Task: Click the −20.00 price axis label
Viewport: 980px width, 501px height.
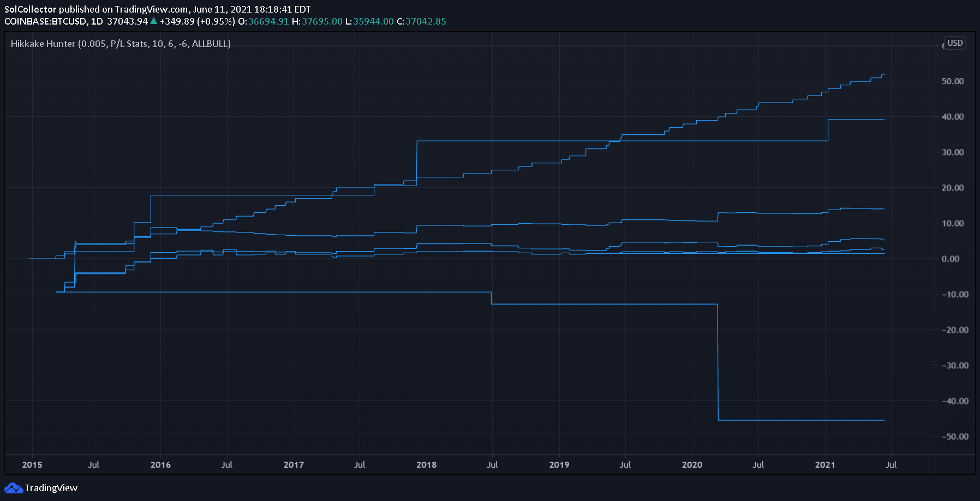Action: click(x=955, y=330)
